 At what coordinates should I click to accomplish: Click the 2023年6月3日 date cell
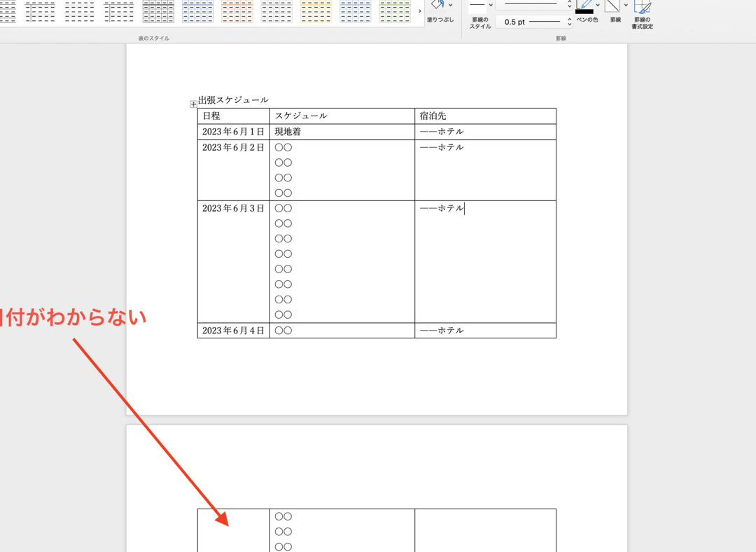coord(233,208)
